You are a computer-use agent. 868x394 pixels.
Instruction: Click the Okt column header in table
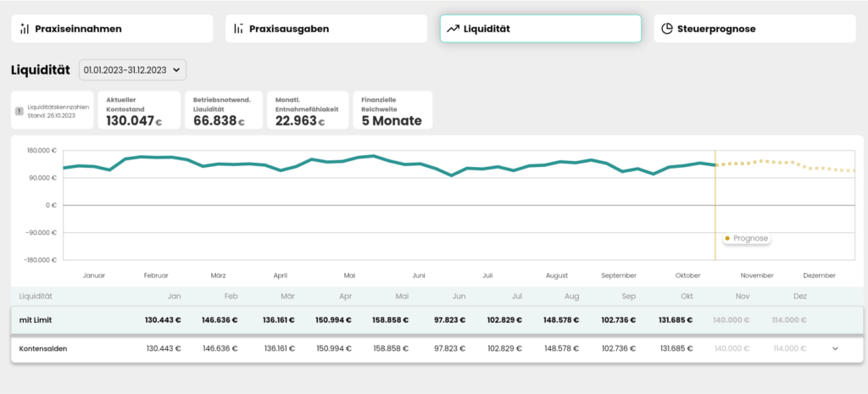pos(687,296)
